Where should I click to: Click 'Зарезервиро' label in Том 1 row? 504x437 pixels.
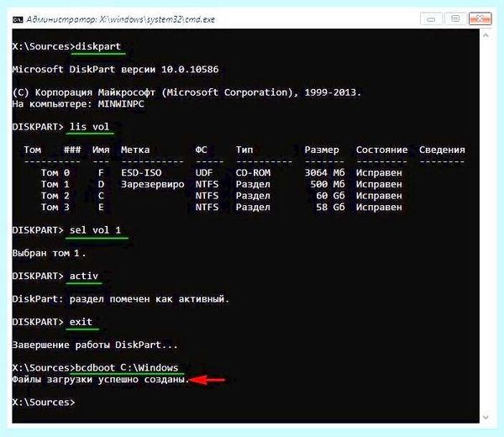click(x=152, y=184)
